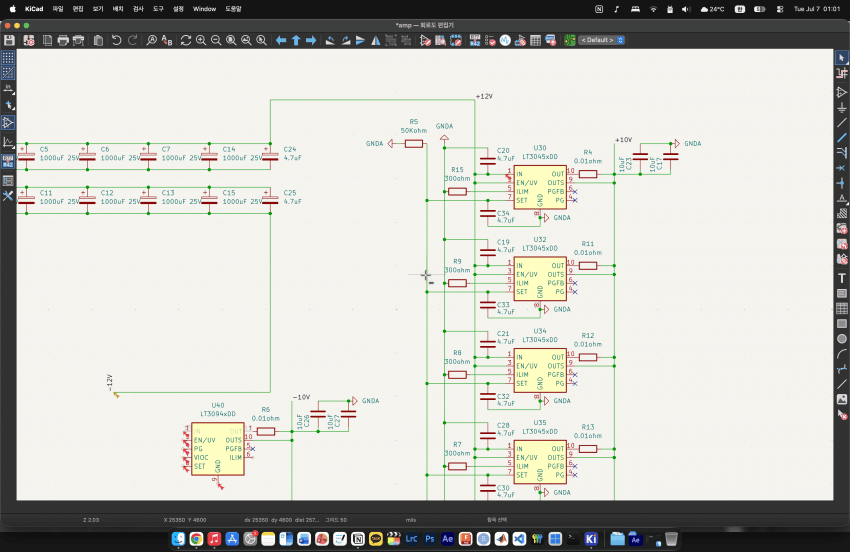Open schematic setup icon

pos(29,40)
